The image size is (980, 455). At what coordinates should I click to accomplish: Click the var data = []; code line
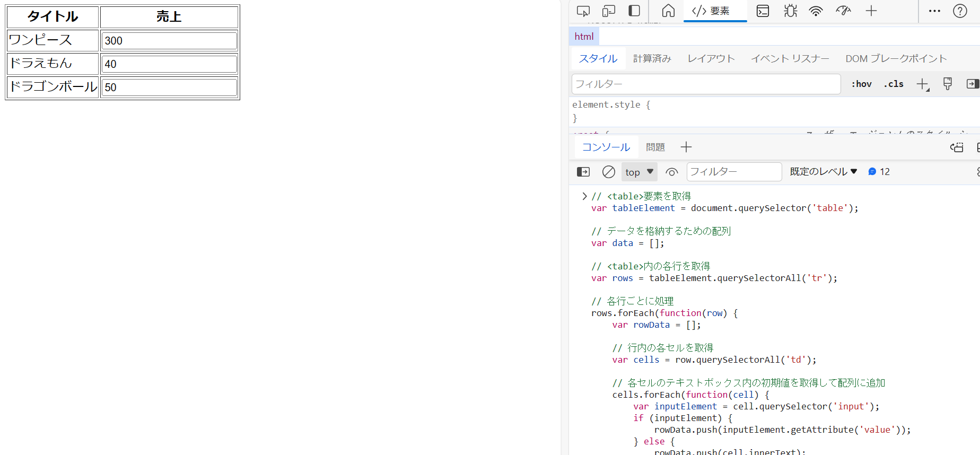coord(628,243)
